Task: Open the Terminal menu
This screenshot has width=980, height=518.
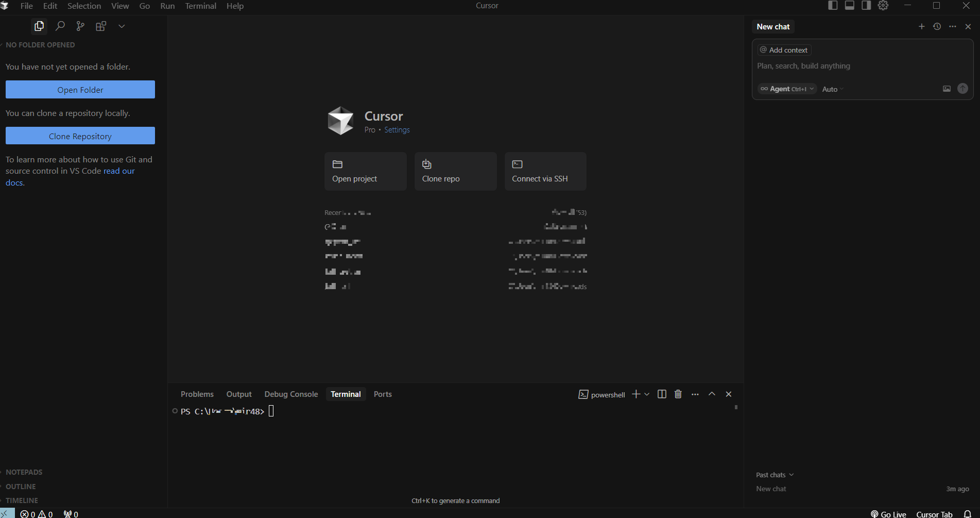Action: coord(201,6)
